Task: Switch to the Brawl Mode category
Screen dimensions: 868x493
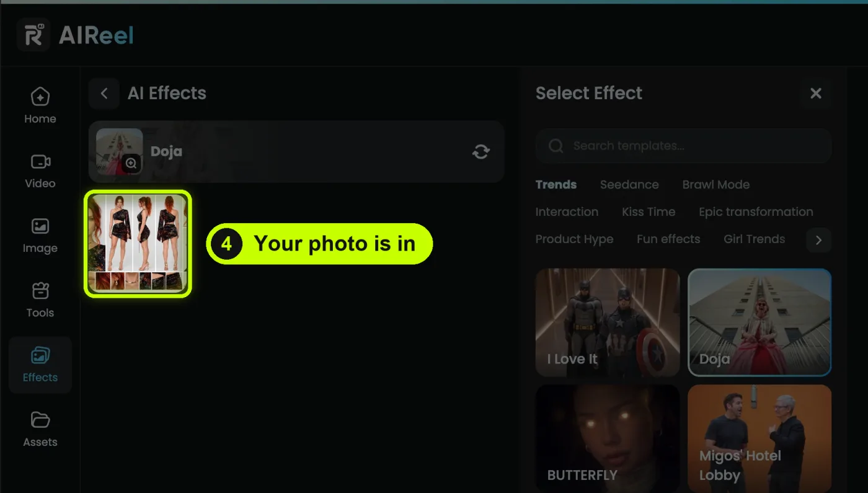Action: [x=716, y=185]
